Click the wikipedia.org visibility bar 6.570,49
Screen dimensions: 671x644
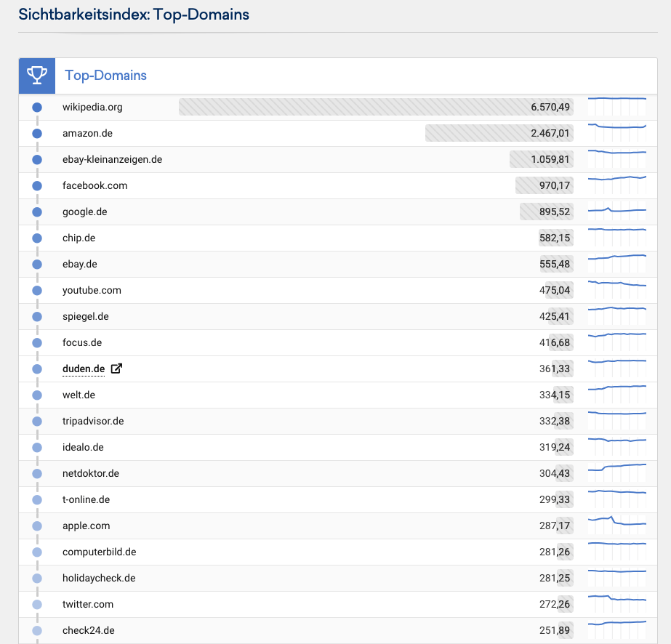click(376, 107)
